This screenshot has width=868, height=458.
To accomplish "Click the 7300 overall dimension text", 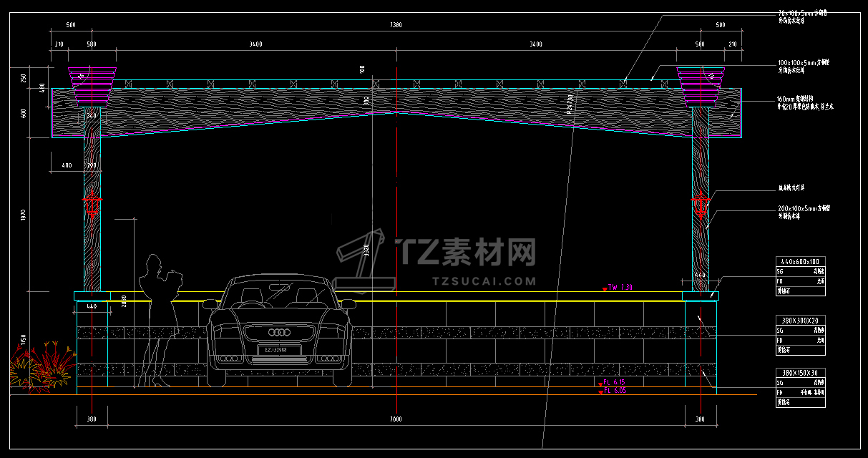I will (x=396, y=25).
